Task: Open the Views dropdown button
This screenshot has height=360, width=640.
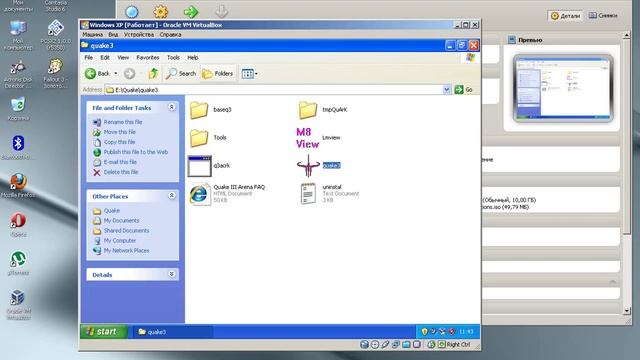Action: [249, 74]
